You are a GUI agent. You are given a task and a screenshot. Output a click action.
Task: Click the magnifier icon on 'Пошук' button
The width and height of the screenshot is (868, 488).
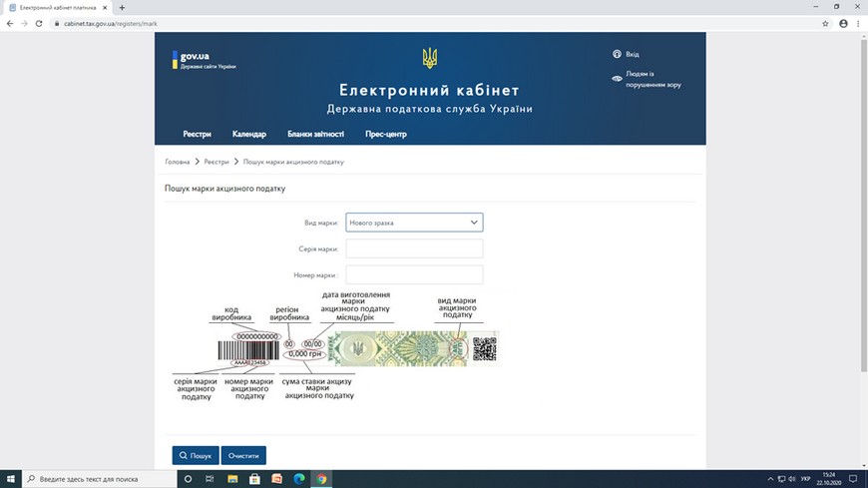(x=184, y=456)
